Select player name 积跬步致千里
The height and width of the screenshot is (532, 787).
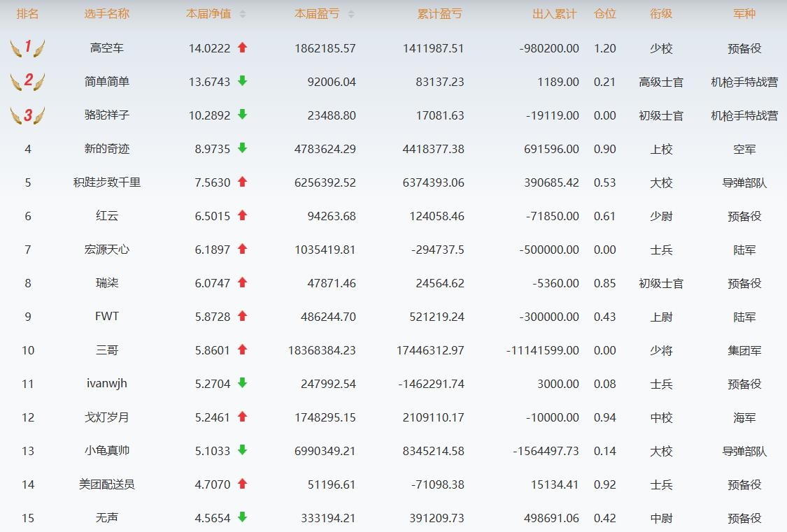click(107, 182)
